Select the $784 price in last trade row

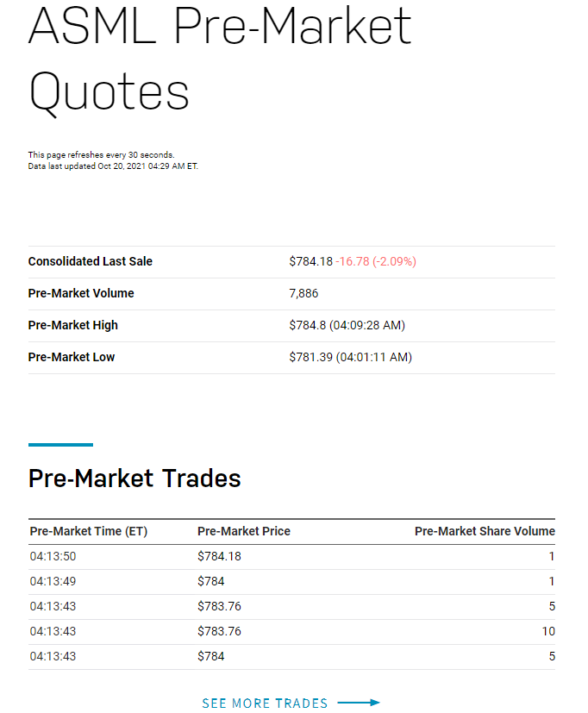pos(211,656)
